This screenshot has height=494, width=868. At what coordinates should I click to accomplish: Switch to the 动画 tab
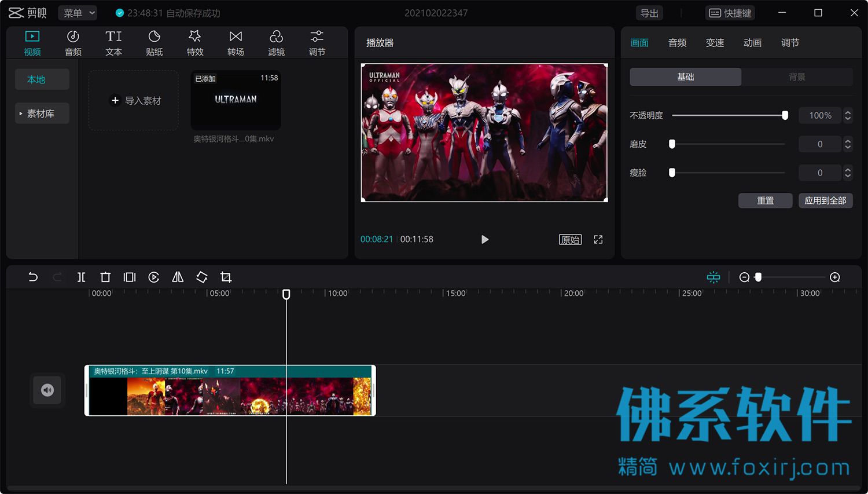coord(752,42)
